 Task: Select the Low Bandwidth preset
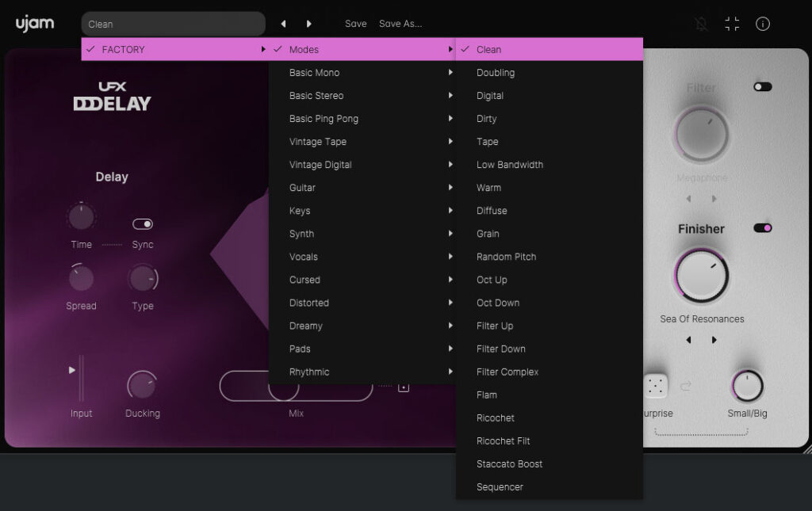tap(549, 165)
